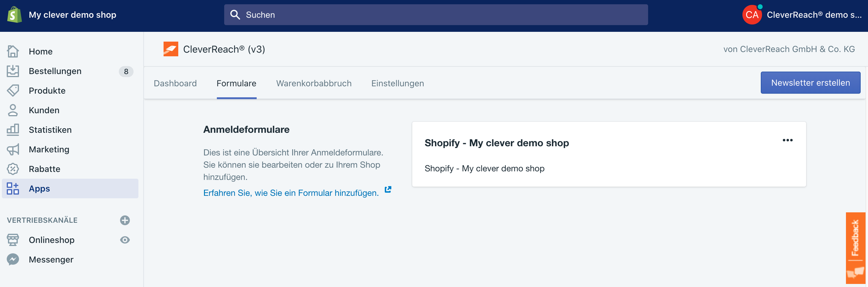
Task: Click the form card title 'Shopify - My clever demo shop'
Action: click(x=497, y=143)
